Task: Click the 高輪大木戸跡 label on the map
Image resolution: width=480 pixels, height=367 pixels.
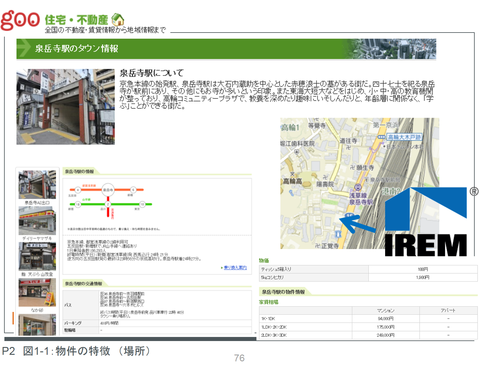Action: [x=403, y=137]
